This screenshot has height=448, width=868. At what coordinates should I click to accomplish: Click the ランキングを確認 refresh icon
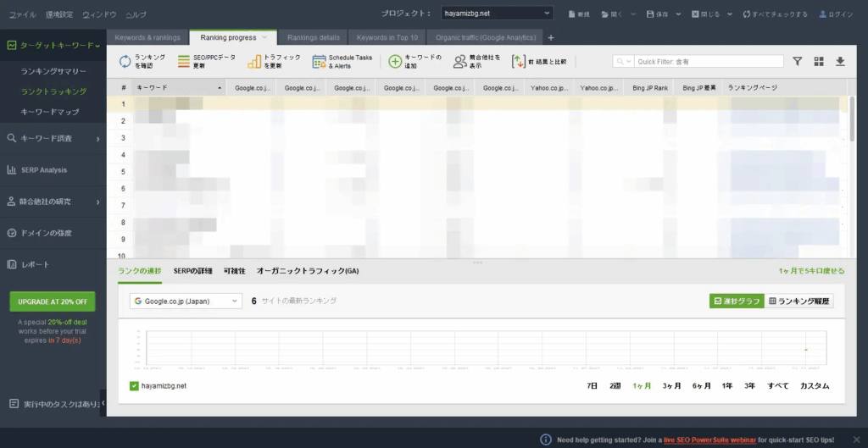pos(125,61)
